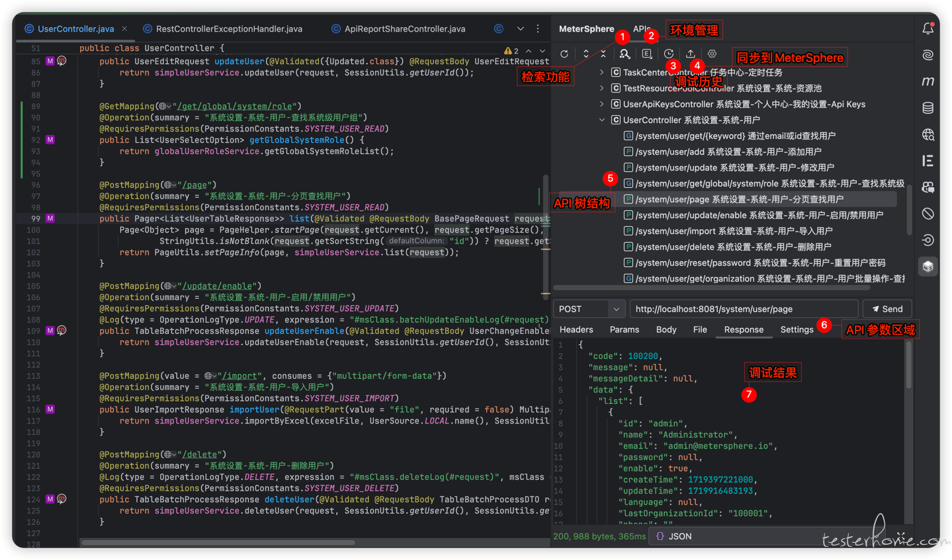Open Endpoints globe-search tool window
The height and width of the screenshot is (560, 952).
pos(928,134)
